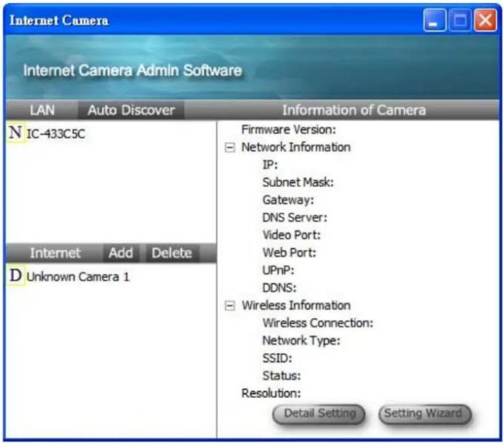Screen dimensions: 504x443
Task: Minimize the Internet Camera window
Action: 435,20
